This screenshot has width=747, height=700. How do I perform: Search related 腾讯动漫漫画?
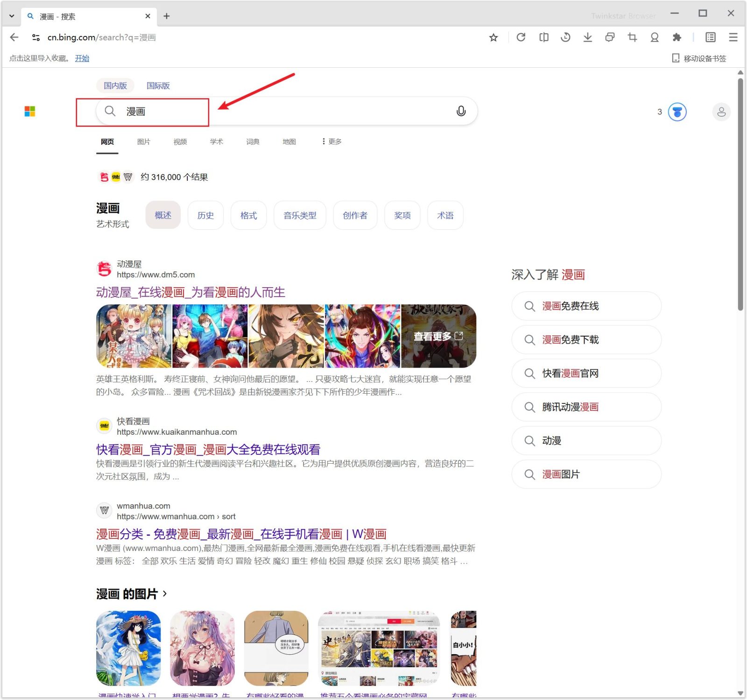(586, 407)
